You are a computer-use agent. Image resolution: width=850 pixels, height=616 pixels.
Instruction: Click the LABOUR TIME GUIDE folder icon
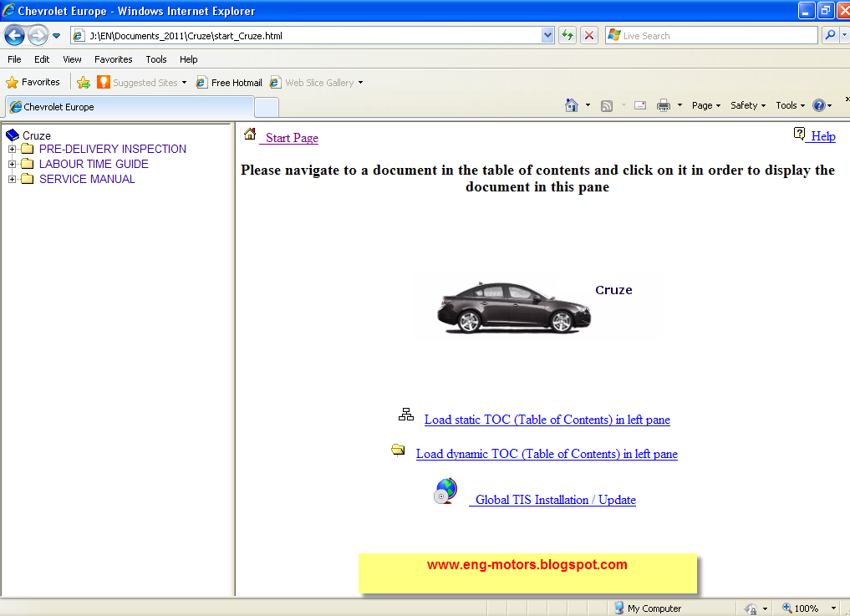pyautogui.click(x=27, y=164)
